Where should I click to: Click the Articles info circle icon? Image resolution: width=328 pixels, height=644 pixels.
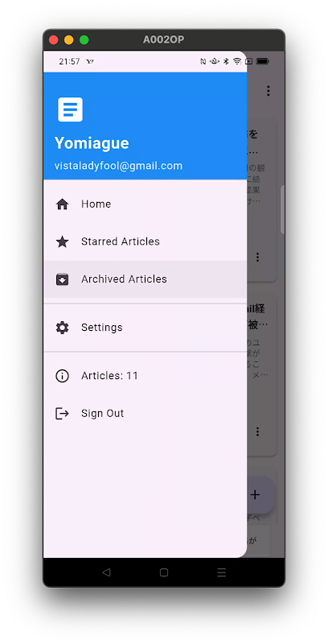pos(63,376)
